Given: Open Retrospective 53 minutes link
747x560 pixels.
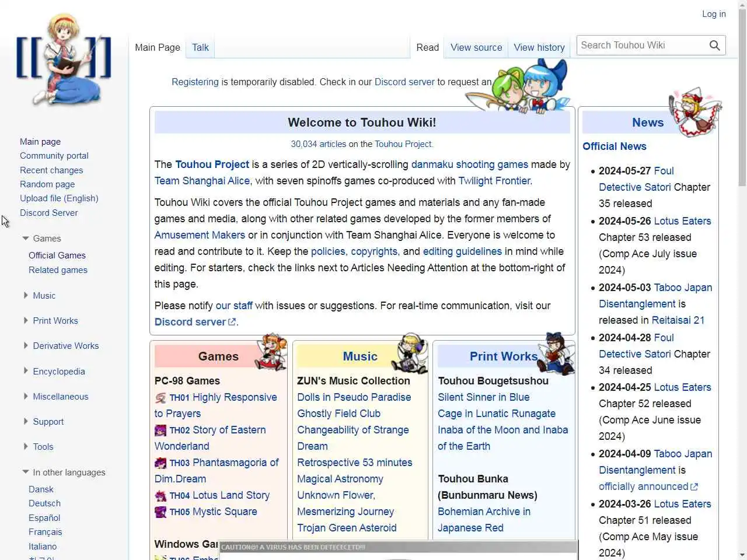Looking at the screenshot, I should pos(355,463).
